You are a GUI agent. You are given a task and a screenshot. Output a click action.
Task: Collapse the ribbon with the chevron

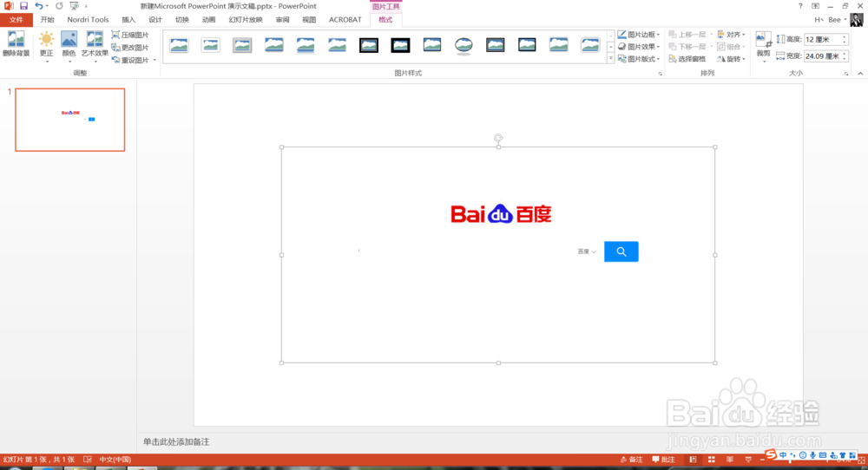(x=860, y=74)
